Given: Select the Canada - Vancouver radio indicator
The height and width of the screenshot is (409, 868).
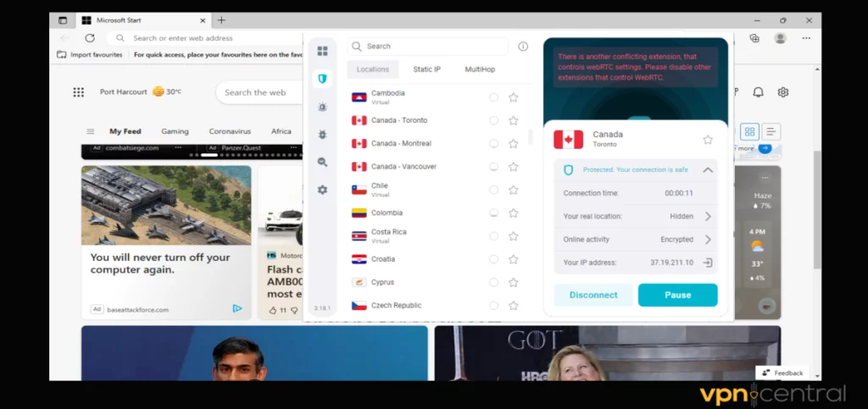Looking at the screenshot, I should click(x=493, y=167).
